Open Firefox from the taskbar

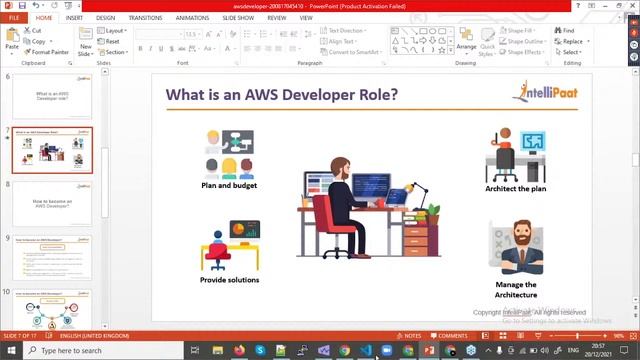(239, 350)
